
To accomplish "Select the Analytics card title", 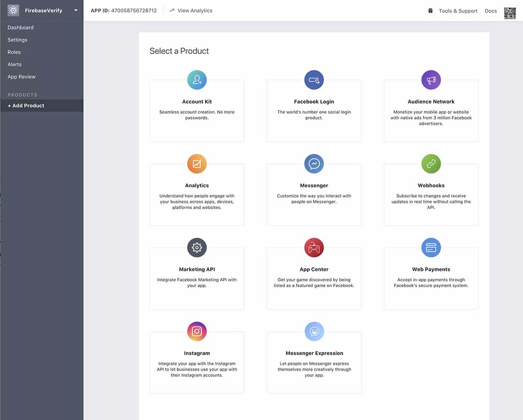I will tap(197, 186).
